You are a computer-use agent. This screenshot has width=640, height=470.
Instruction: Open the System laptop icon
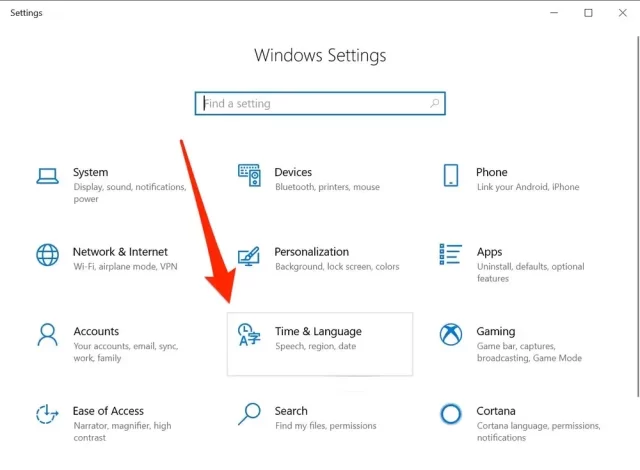click(x=47, y=176)
